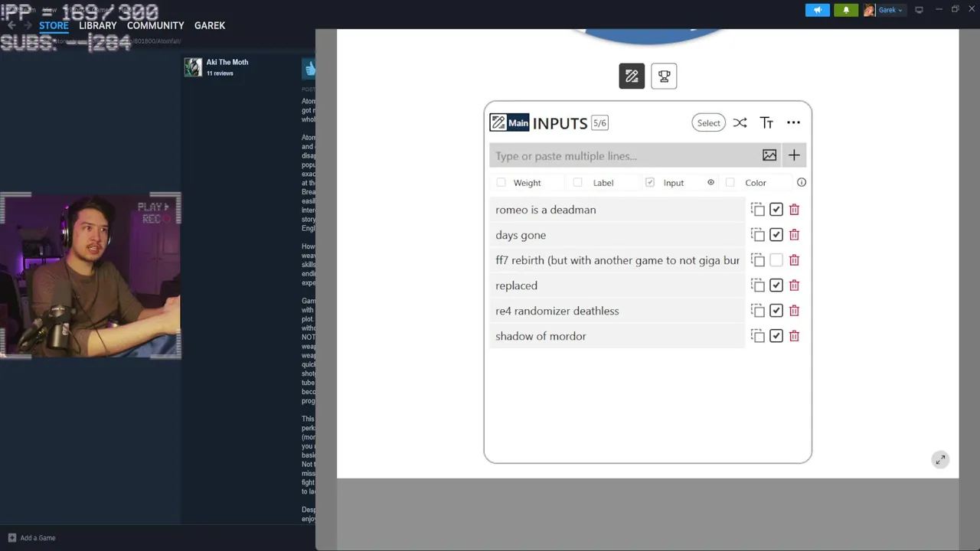Switch to Steam COMMUNITY tab
The height and width of the screenshot is (551, 980).
[155, 25]
